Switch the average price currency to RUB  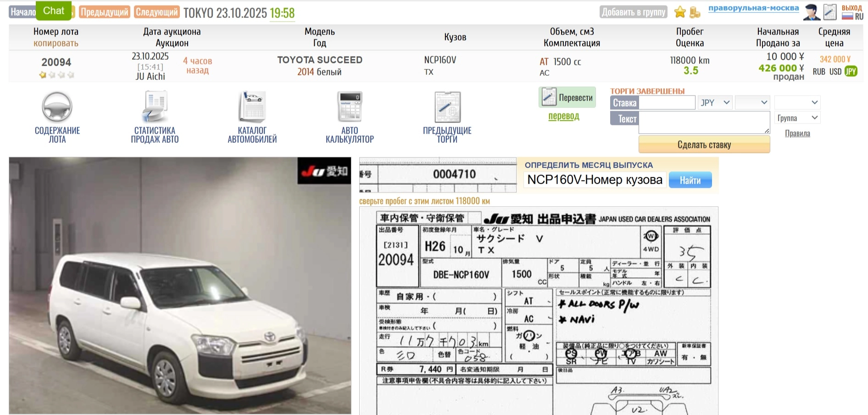(819, 72)
